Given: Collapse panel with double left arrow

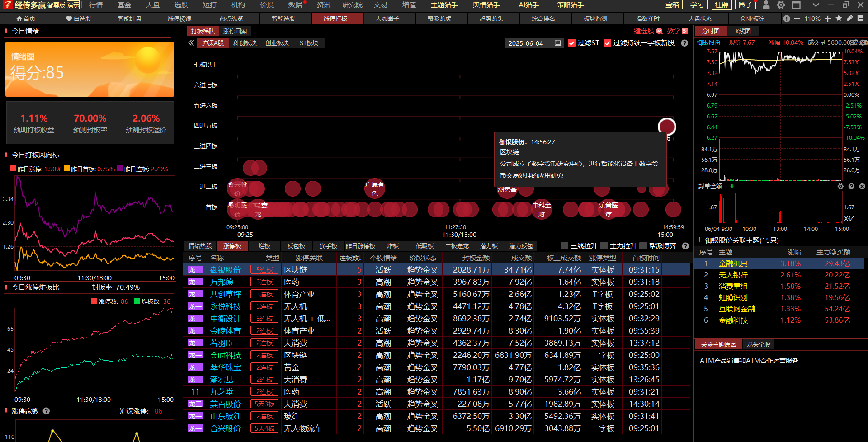Looking at the screenshot, I should coord(191,43).
